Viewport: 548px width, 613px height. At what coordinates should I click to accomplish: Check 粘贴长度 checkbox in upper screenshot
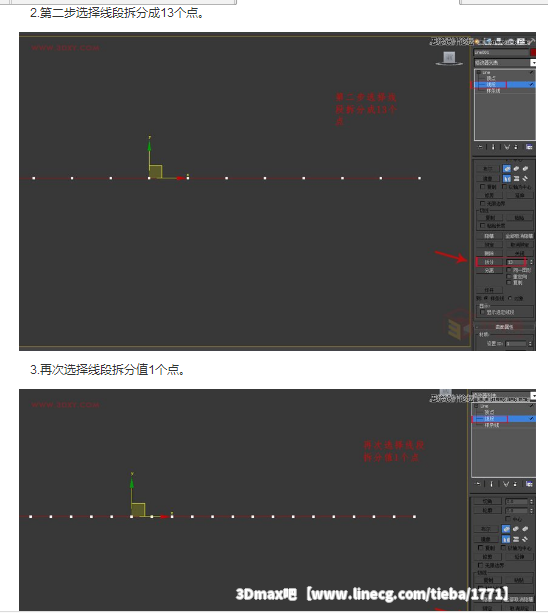pyautogui.click(x=482, y=226)
